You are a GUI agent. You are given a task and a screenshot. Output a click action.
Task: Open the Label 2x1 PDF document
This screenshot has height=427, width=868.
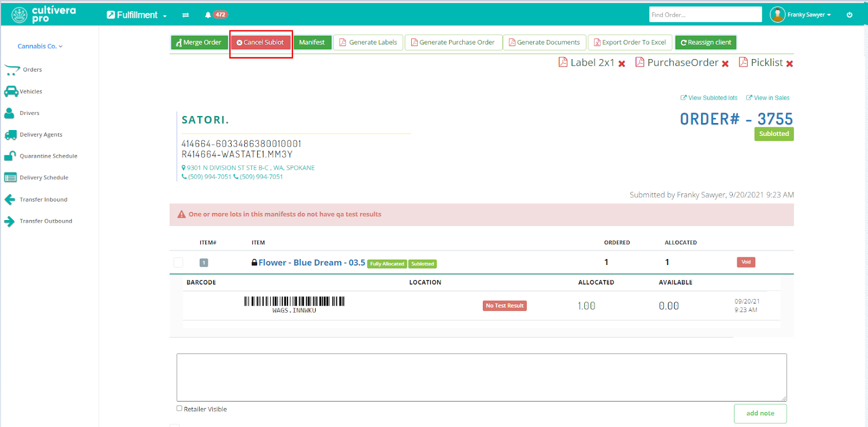coord(586,63)
